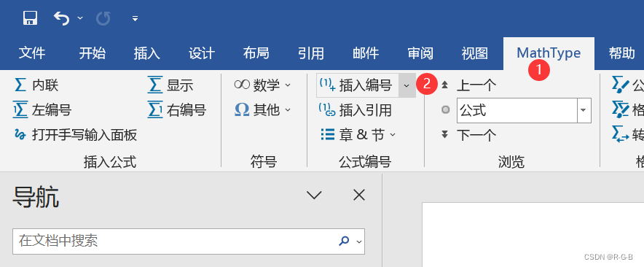Go to 上一个 previous item

point(469,85)
